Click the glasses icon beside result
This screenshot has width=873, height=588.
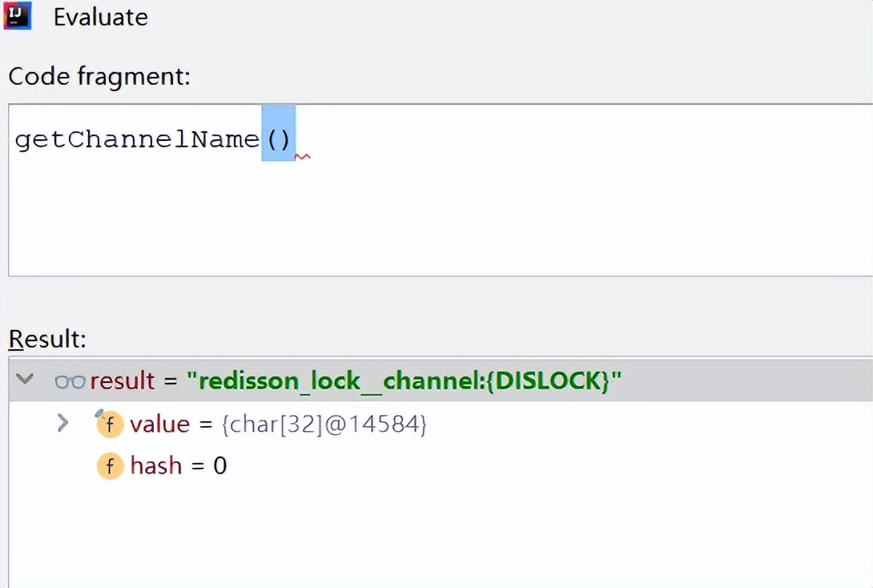pos(70,381)
